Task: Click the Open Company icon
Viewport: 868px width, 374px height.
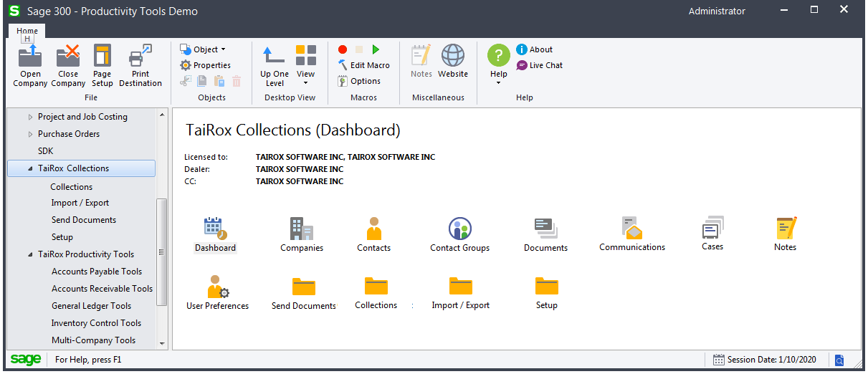Action: click(30, 56)
